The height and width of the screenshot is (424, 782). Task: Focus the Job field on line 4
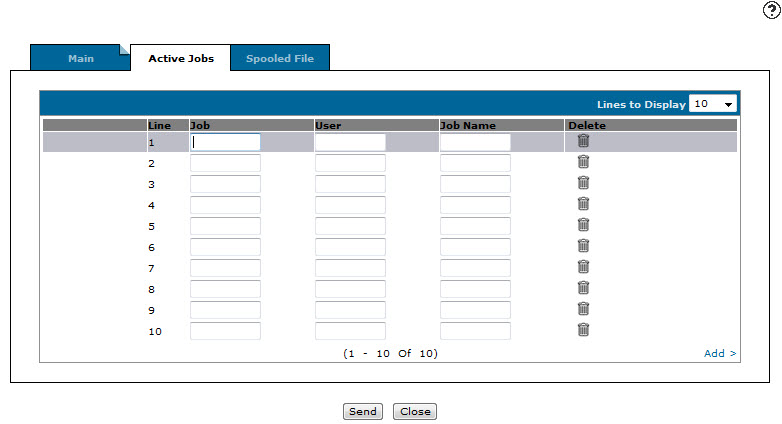225,205
